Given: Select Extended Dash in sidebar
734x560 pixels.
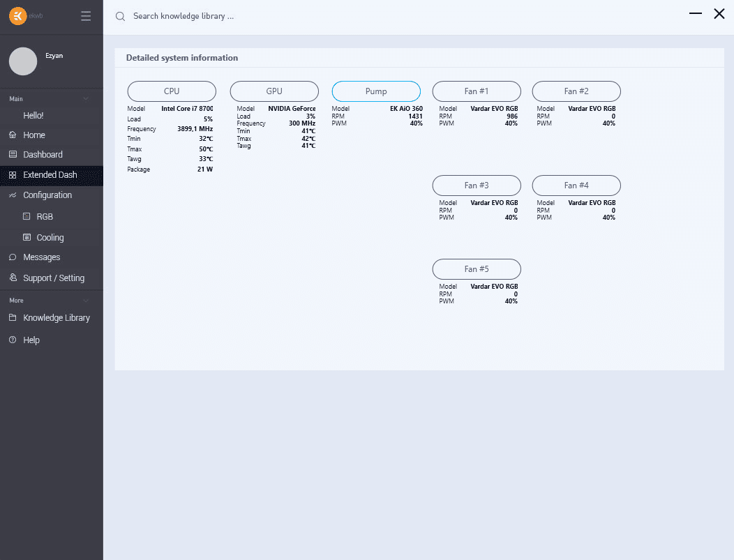Looking at the screenshot, I should [52, 175].
